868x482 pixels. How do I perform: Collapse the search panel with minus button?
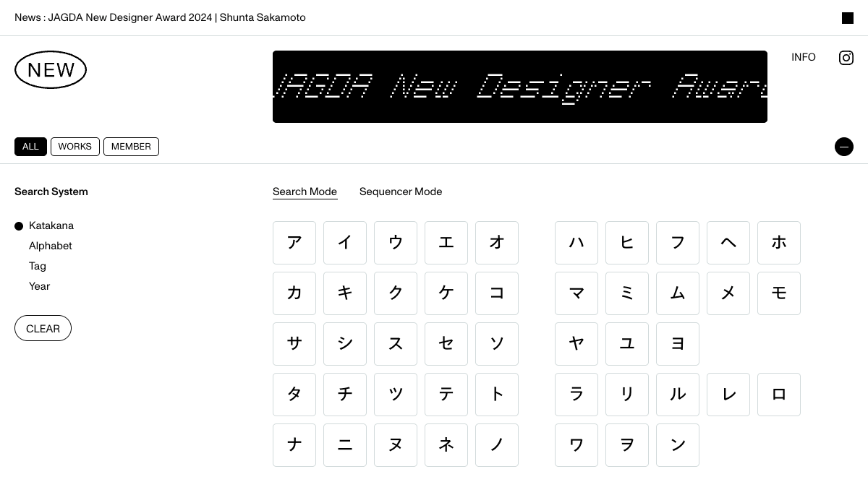(x=844, y=147)
